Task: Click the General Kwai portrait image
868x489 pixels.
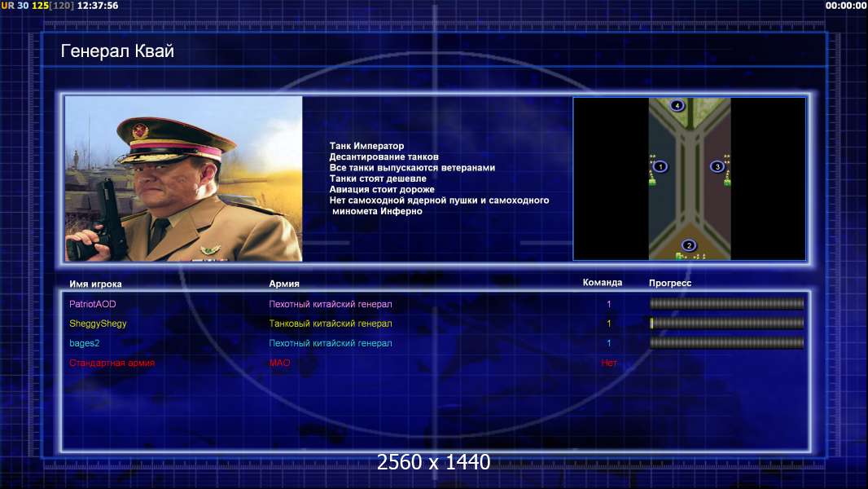Action: click(184, 178)
